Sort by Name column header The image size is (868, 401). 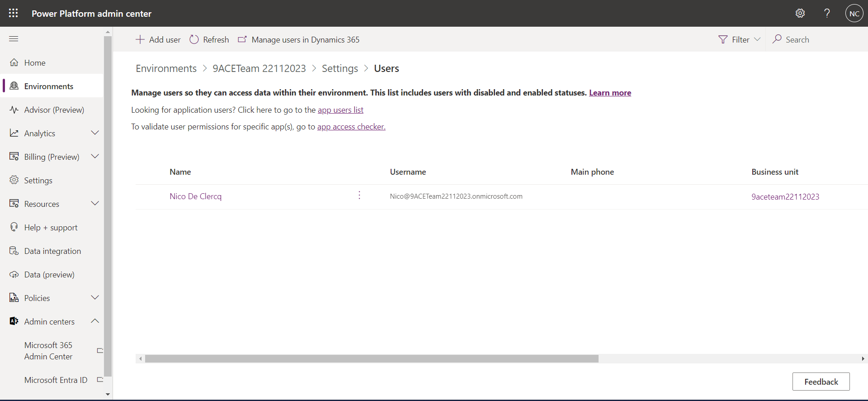point(180,172)
